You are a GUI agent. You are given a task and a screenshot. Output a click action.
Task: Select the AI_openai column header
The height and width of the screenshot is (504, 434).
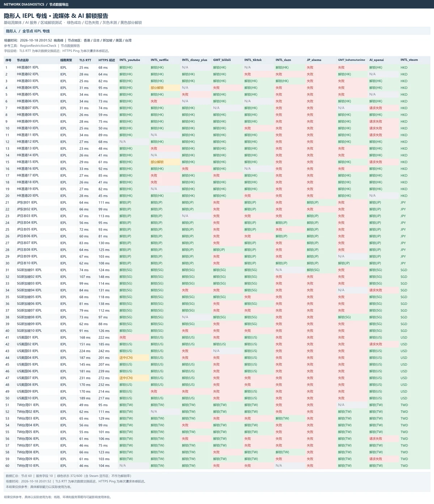point(376,60)
